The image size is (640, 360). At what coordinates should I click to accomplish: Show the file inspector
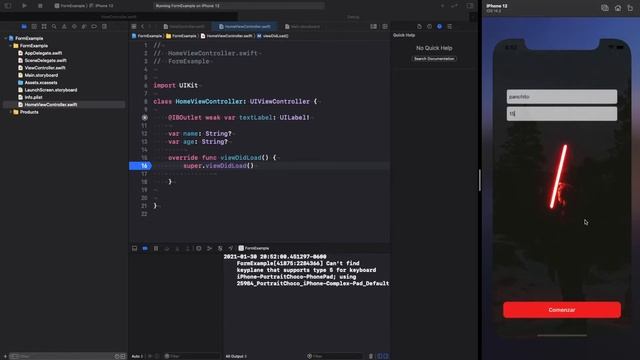(419, 27)
